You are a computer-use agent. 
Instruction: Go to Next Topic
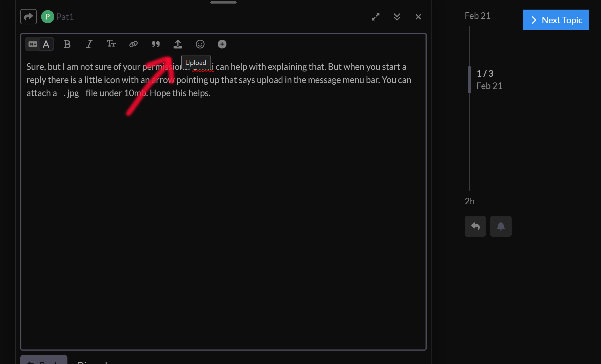point(555,20)
